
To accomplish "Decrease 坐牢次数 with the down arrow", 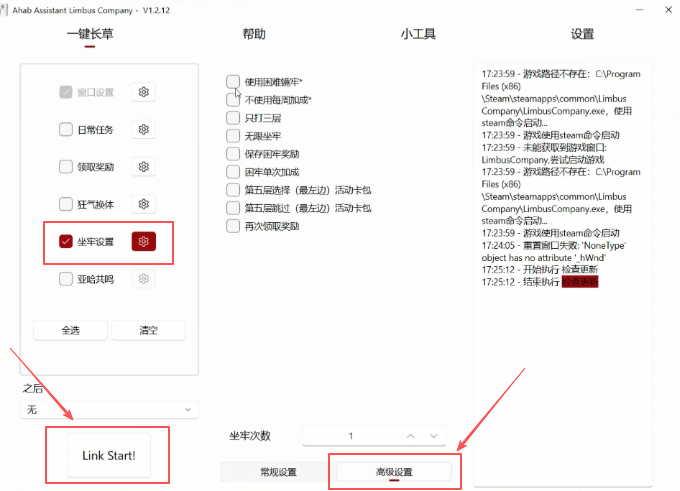I will tap(434, 436).
